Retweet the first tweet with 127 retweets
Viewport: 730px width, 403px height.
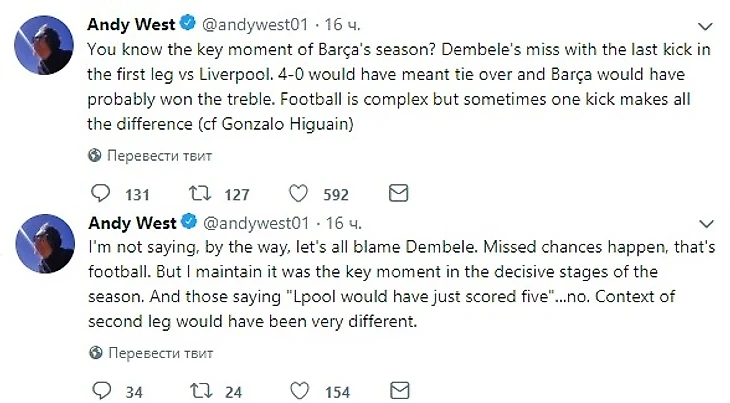(x=200, y=193)
